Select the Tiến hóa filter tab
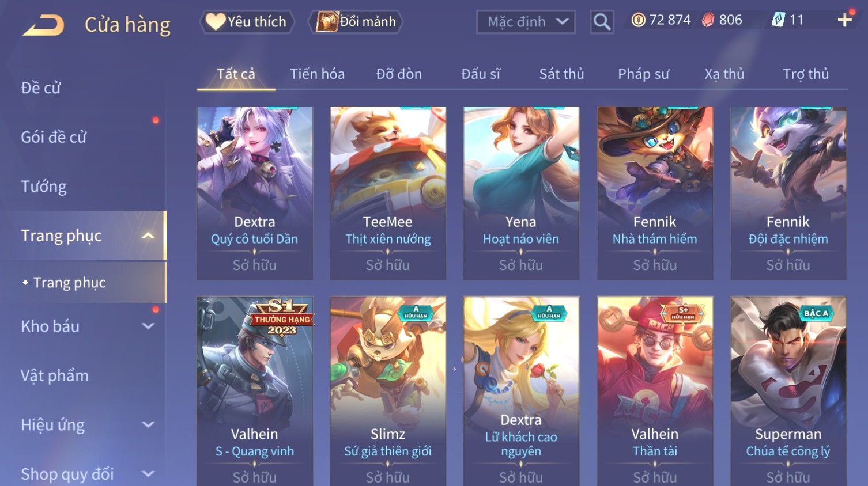The image size is (868, 486). [x=317, y=74]
